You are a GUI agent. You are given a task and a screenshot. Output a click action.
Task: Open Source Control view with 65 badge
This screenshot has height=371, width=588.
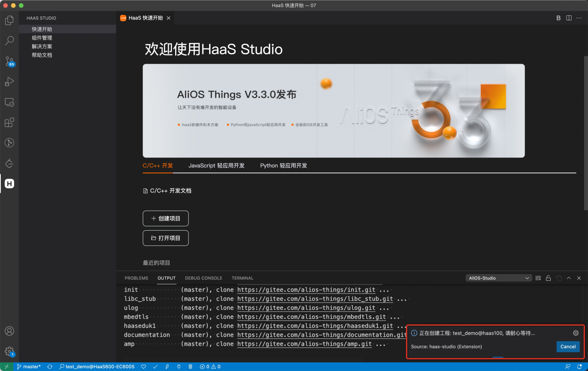(9, 61)
